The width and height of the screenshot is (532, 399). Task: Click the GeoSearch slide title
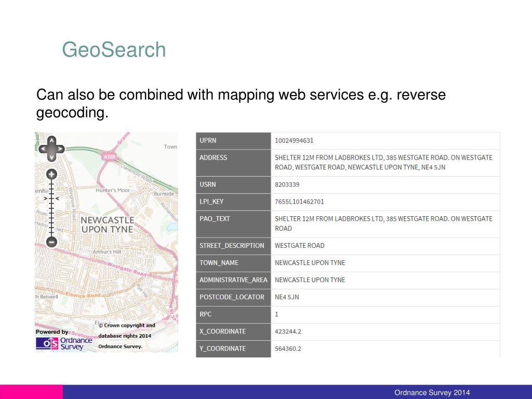[x=114, y=49]
